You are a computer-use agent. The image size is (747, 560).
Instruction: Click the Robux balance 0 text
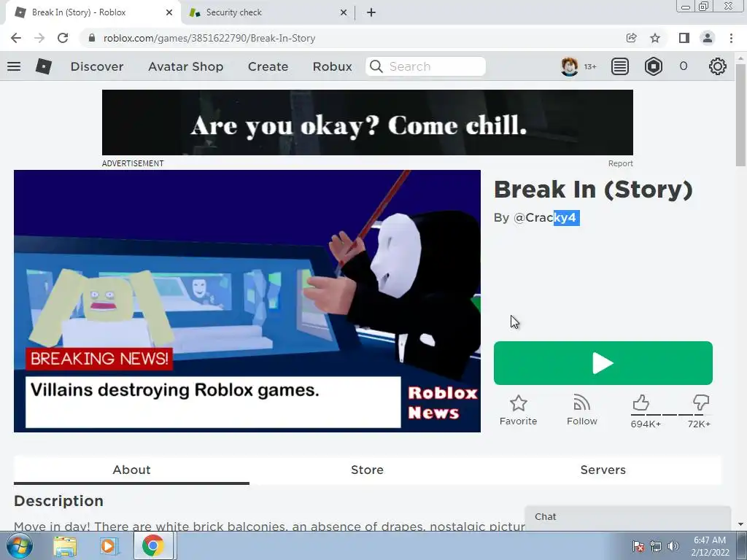pyautogui.click(x=684, y=66)
